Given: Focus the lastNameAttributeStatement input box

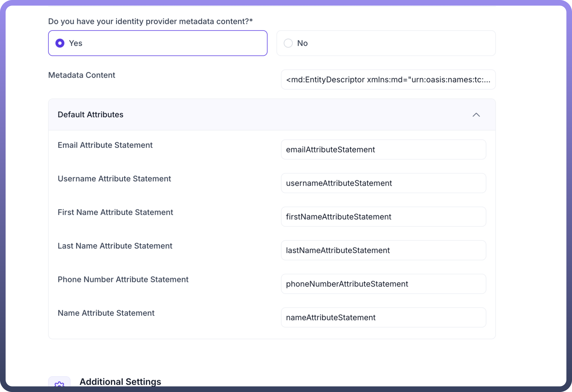Looking at the screenshot, I should pos(383,250).
